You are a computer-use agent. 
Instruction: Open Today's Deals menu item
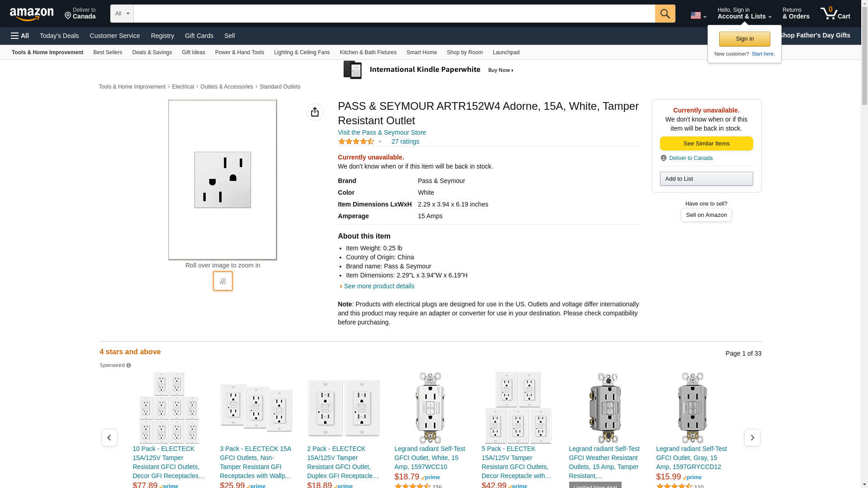tap(59, 36)
